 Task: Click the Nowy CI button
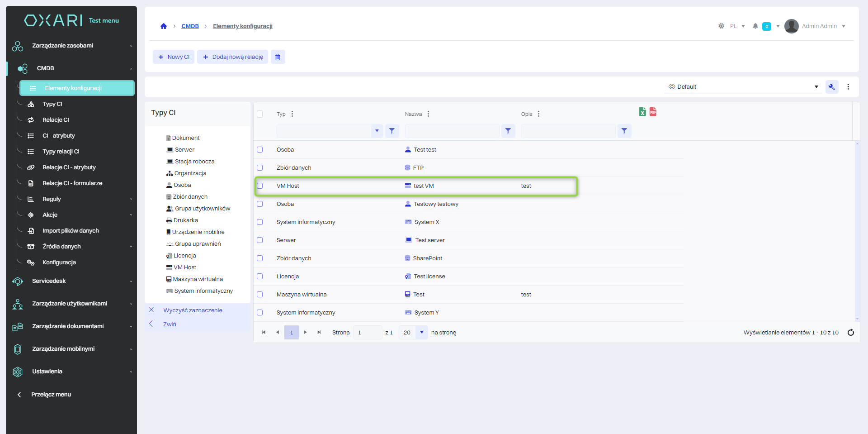tap(174, 57)
